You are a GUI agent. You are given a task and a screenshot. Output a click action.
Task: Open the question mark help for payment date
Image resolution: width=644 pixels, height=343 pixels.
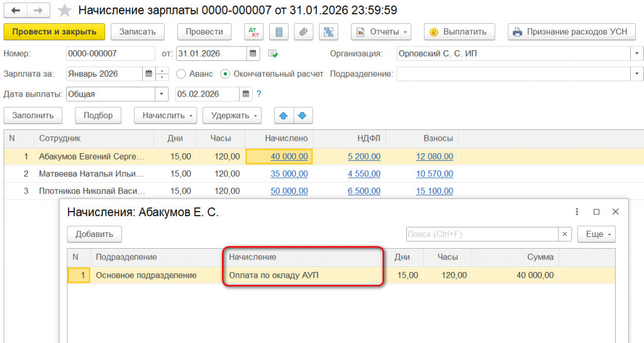point(258,94)
